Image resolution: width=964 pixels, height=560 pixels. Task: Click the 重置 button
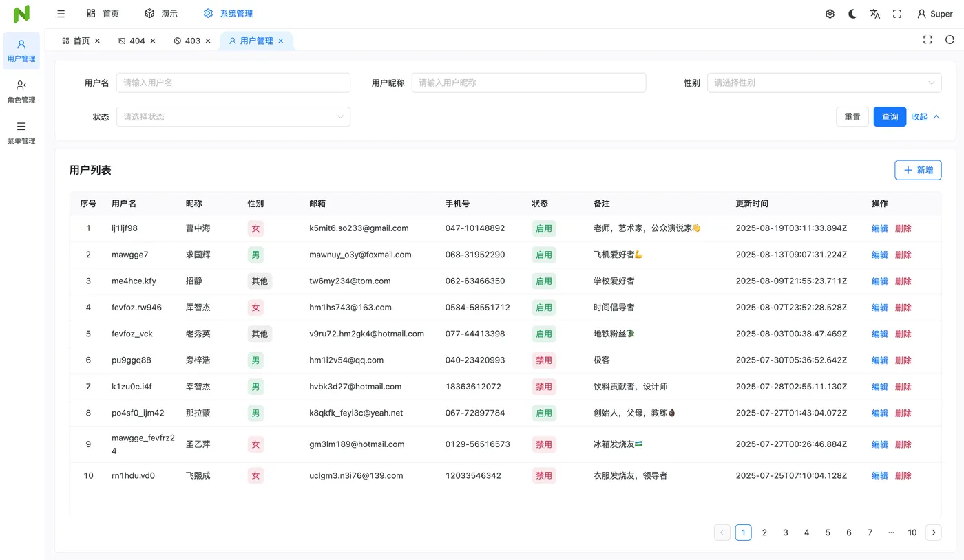(x=852, y=117)
